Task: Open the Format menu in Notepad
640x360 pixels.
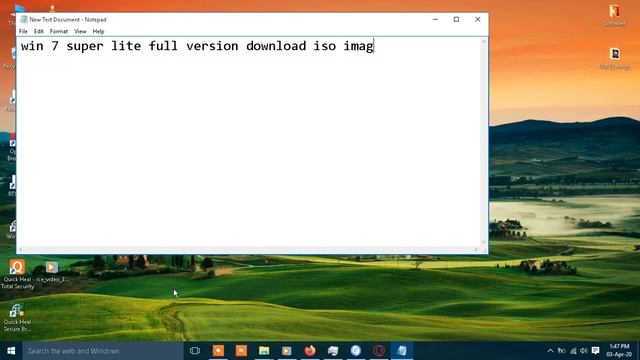Action: (x=59, y=31)
